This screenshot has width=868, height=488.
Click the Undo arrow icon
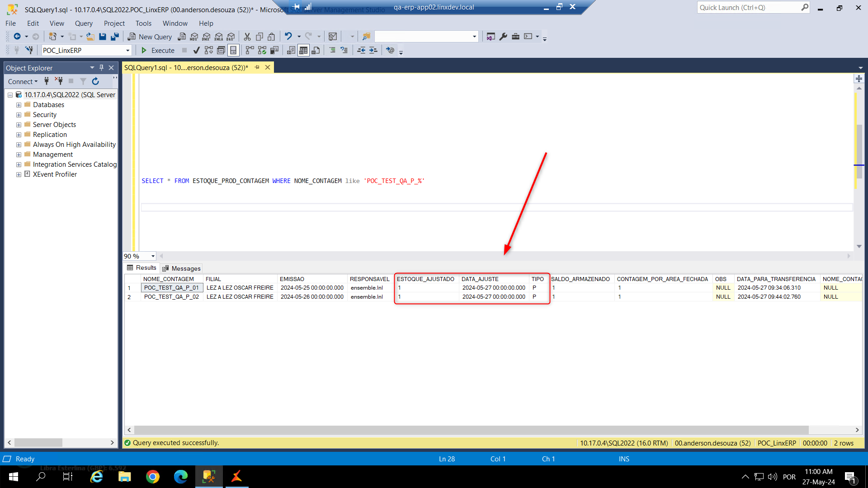[288, 36]
